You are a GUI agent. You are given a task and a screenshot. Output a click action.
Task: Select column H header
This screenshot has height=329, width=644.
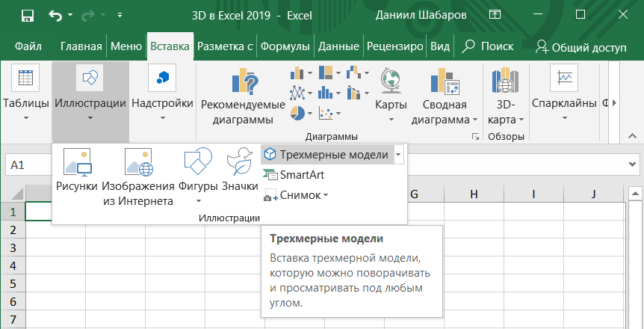click(x=474, y=194)
